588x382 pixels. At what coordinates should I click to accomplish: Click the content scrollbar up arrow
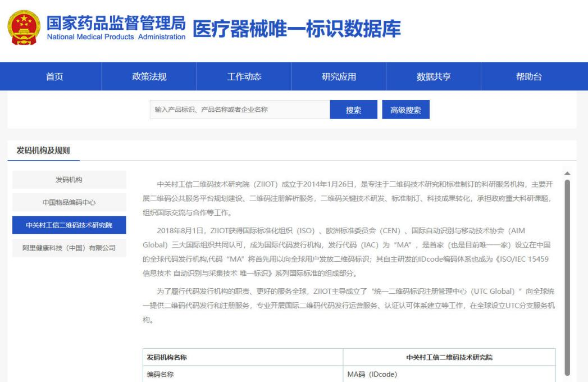[x=567, y=173]
